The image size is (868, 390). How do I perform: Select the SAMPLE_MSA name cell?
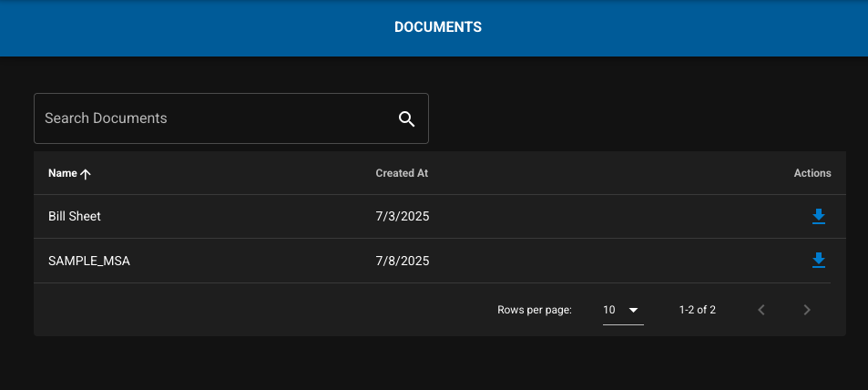tap(89, 261)
